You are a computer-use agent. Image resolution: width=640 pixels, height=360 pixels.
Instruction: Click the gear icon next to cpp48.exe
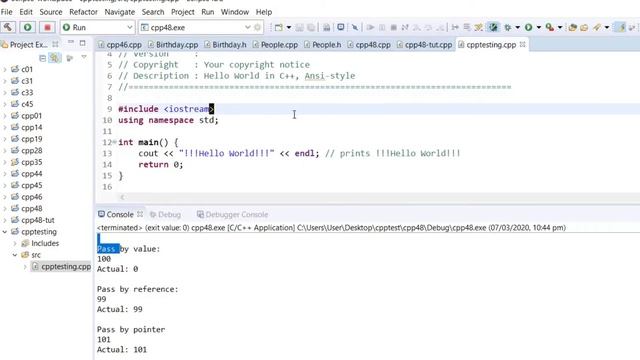[258, 27]
